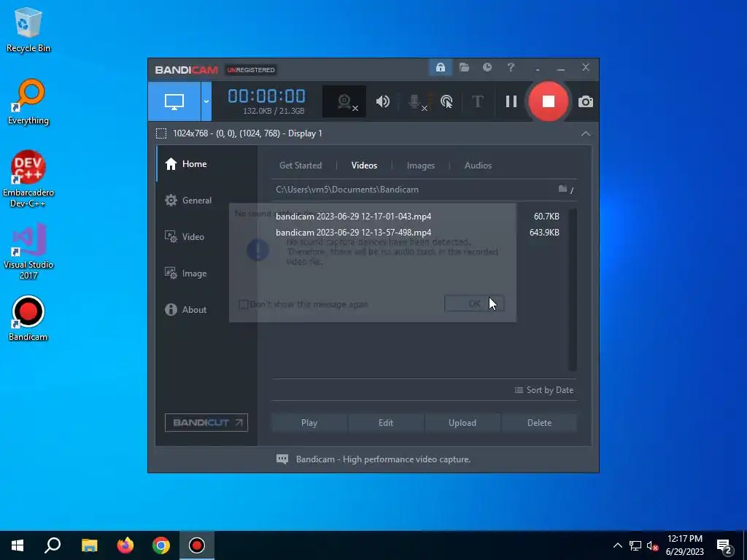
Task: Click the speech bubble icon in the status bar
Action: (x=282, y=459)
